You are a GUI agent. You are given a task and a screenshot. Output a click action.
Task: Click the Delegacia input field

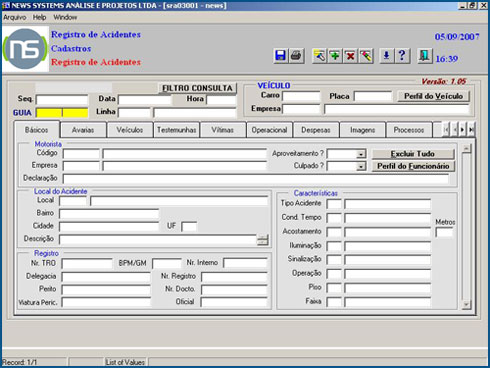[x=106, y=277]
